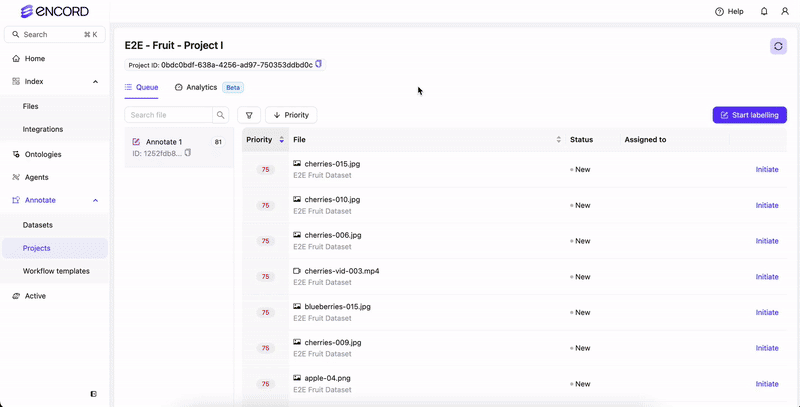Initiate blueberries-015.jpg
The height and width of the screenshot is (407, 800).
click(x=767, y=312)
